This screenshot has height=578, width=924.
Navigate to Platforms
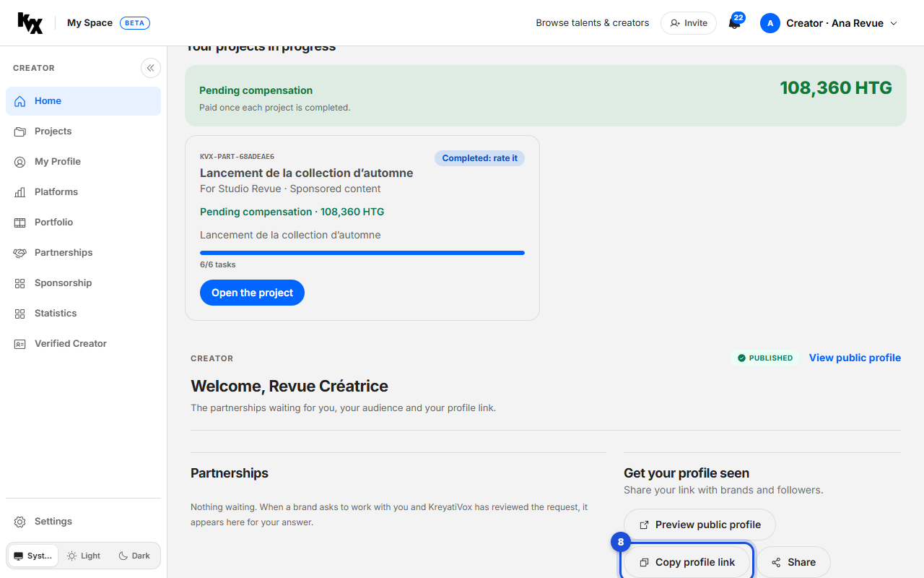point(83,192)
